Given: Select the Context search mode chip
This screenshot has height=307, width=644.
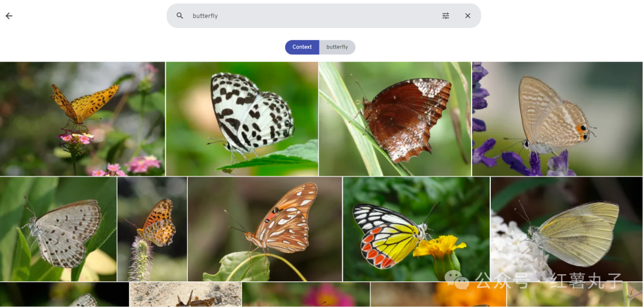Looking at the screenshot, I should click(x=302, y=47).
